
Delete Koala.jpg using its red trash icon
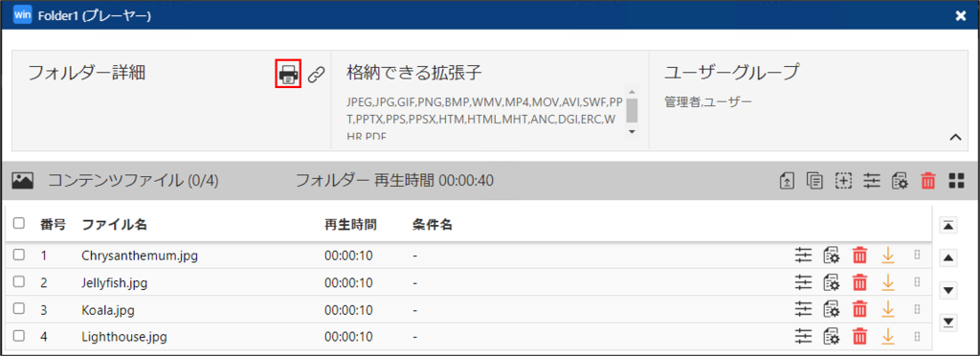point(860,309)
